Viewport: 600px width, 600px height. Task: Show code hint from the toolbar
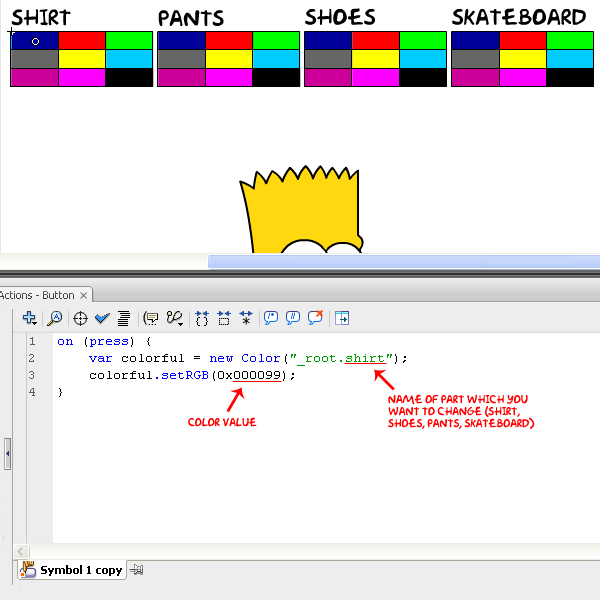coord(151,318)
